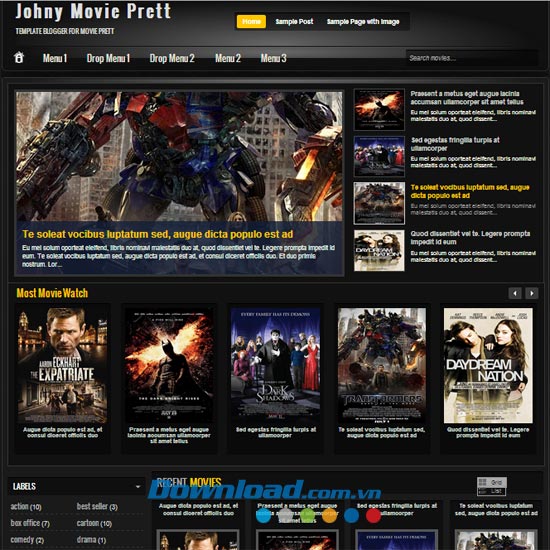Open the Drop Menu 2 dropdown

point(172,58)
